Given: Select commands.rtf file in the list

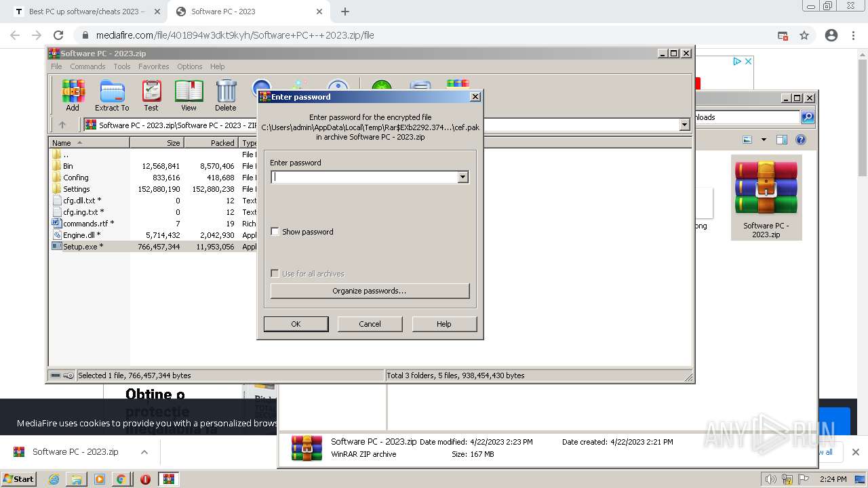Looking at the screenshot, I should [88, 224].
